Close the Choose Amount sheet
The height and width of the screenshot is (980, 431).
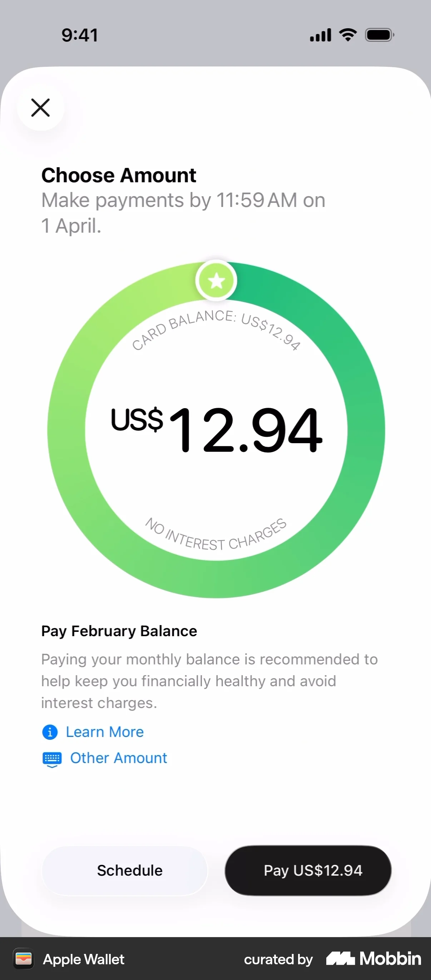[x=40, y=108]
